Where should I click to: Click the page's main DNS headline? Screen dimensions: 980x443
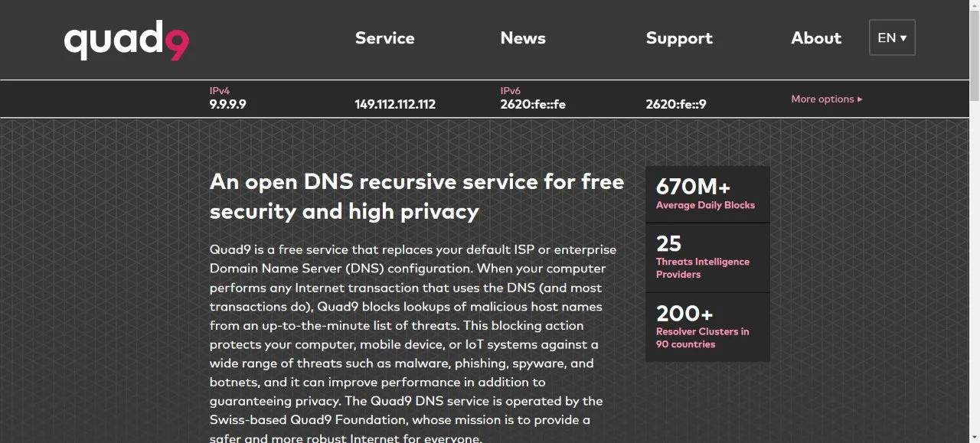[416, 196]
